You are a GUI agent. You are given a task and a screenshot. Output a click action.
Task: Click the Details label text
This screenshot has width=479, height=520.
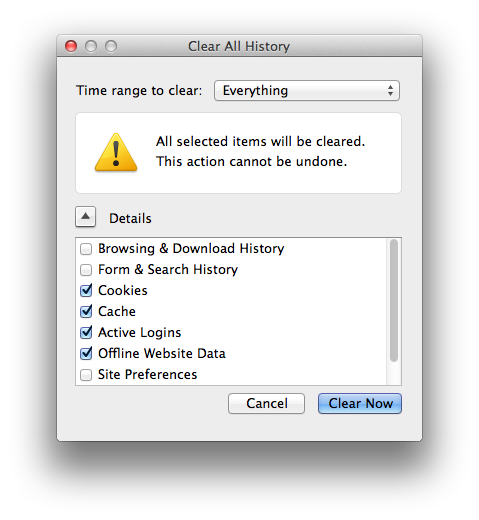(x=130, y=218)
